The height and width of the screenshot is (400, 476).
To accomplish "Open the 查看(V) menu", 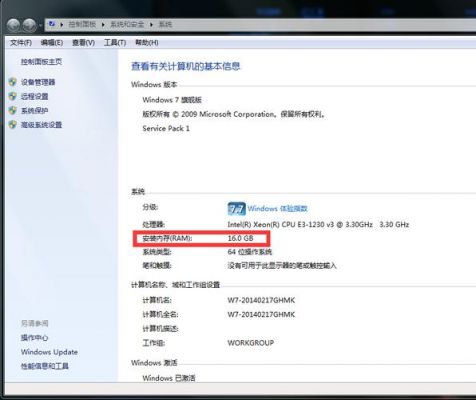I will (x=83, y=43).
